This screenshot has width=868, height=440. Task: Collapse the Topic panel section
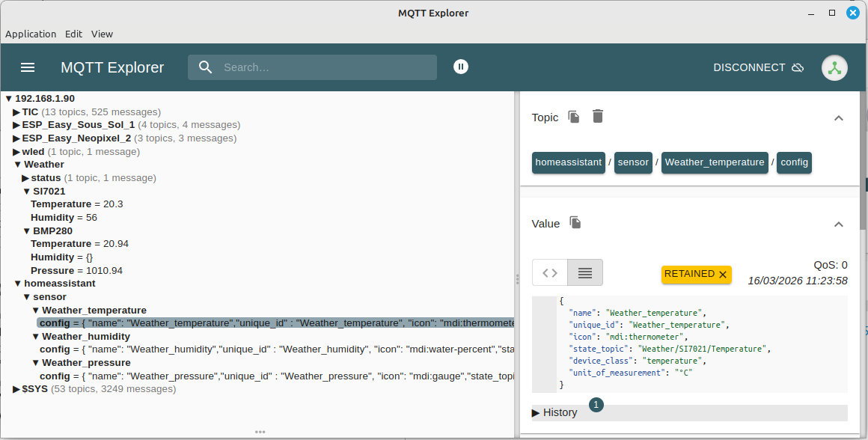pos(839,118)
